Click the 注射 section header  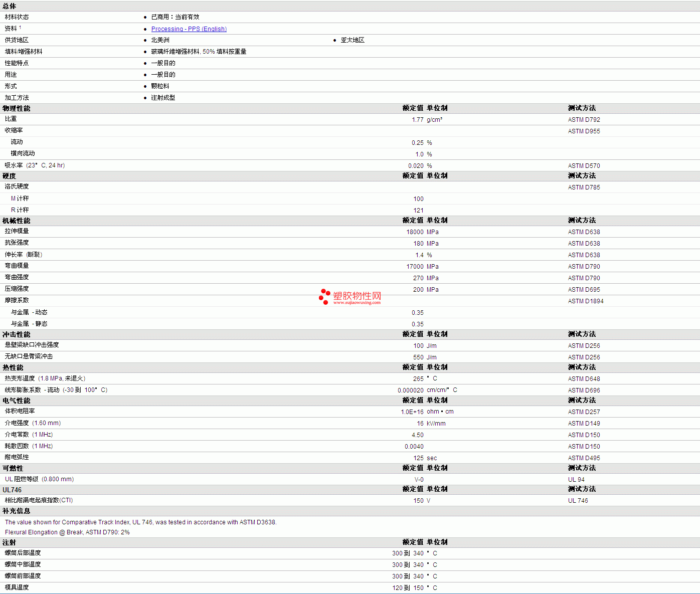[9, 542]
